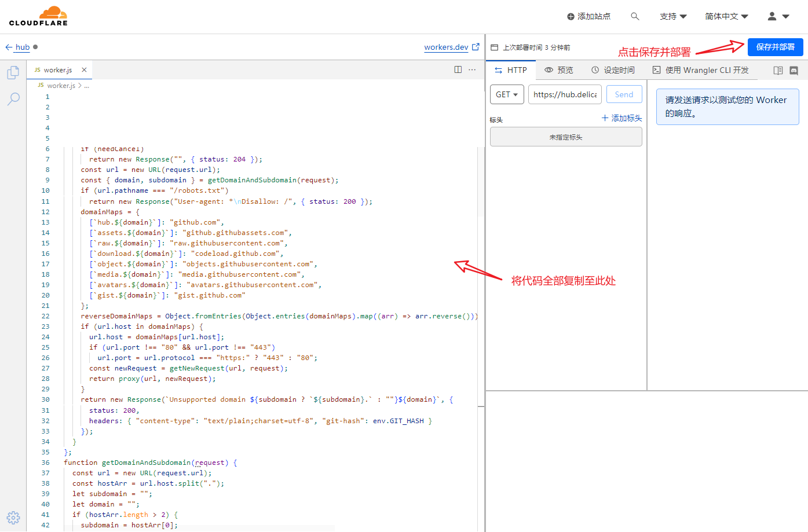Click the 添加站点 link
This screenshot has width=808, height=532.
594,16
